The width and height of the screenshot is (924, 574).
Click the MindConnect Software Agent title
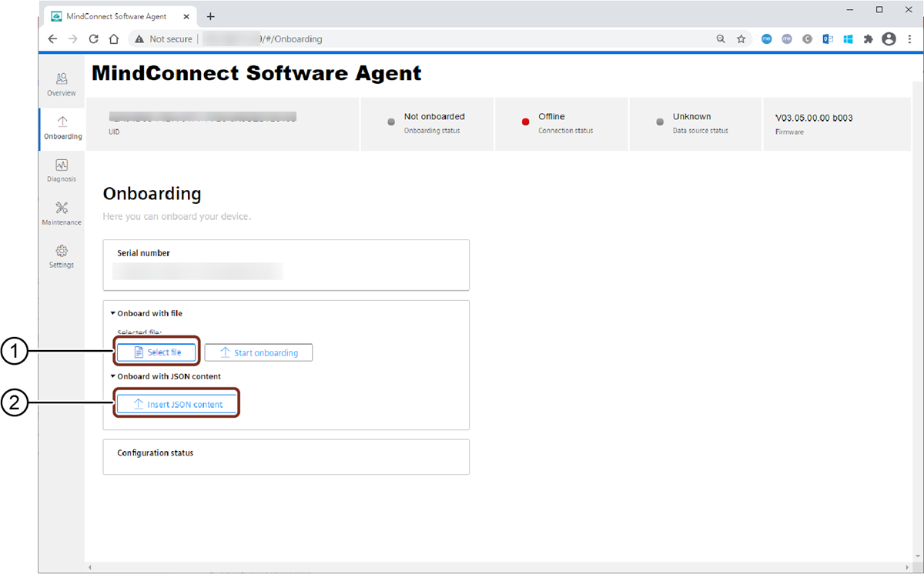tap(256, 73)
